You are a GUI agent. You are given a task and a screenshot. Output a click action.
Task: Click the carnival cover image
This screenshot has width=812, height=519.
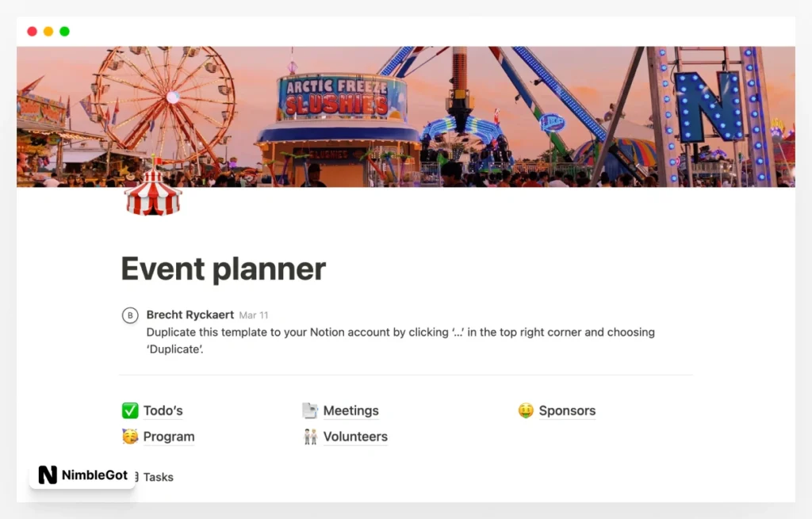(405, 116)
